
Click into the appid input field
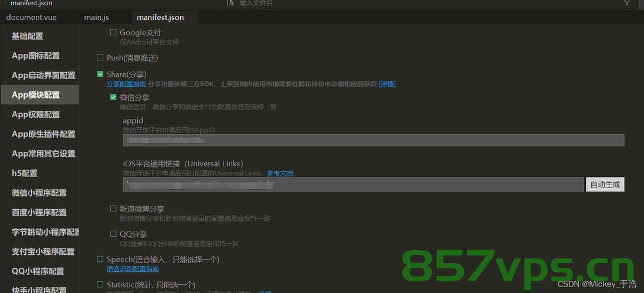pyautogui.click(x=374, y=140)
